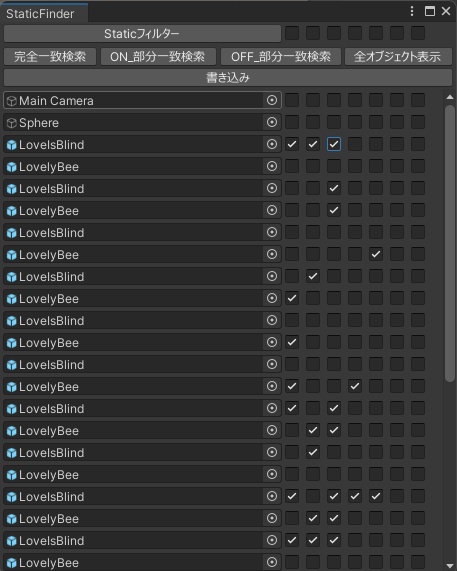Uncheck the blue-highlighted checkbox in LoveIsBlind row
457x571 pixels.
pos(334,144)
